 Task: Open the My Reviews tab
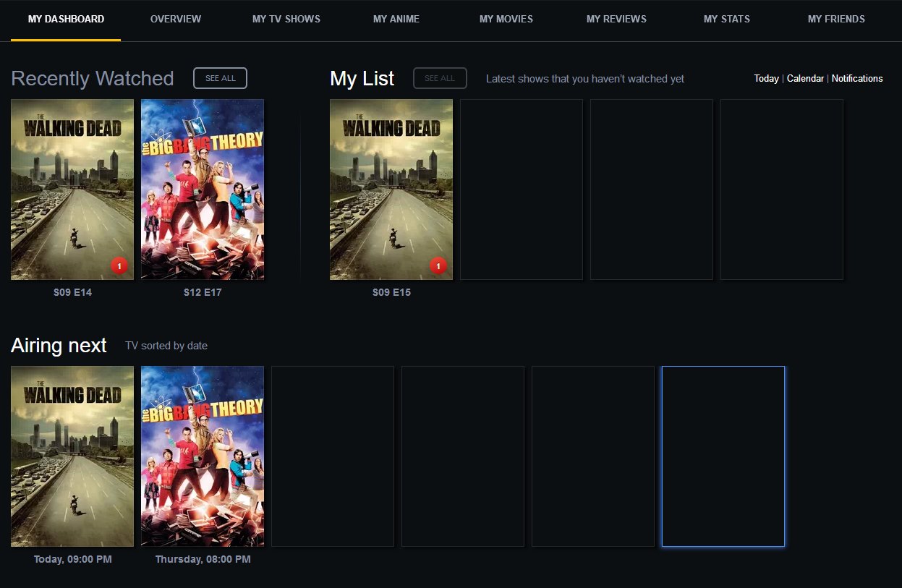click(616, 20)
